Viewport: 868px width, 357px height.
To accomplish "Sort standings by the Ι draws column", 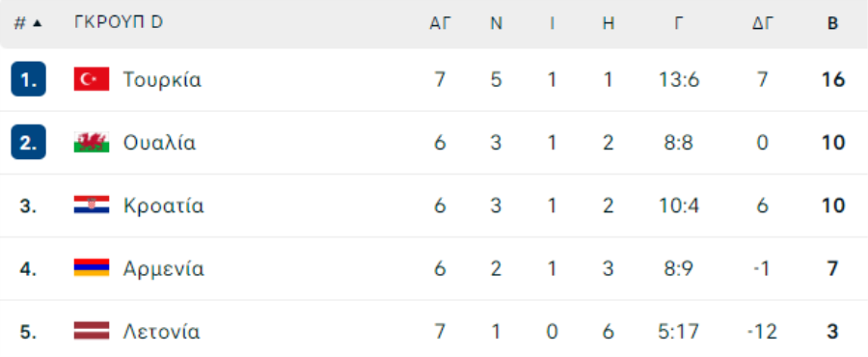I will tap(552, 23).
